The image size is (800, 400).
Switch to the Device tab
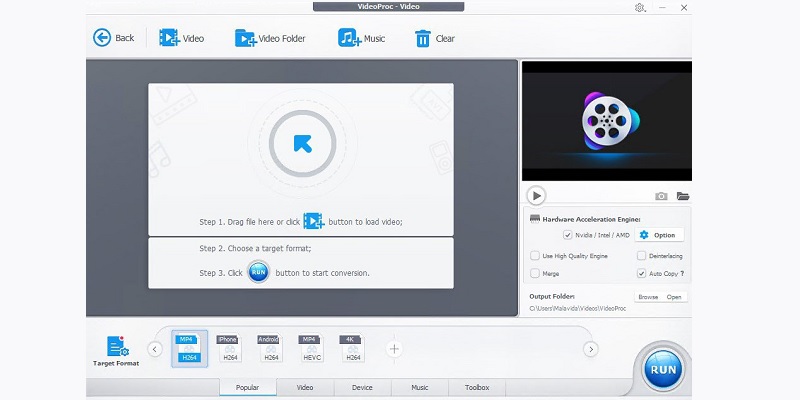362,387
